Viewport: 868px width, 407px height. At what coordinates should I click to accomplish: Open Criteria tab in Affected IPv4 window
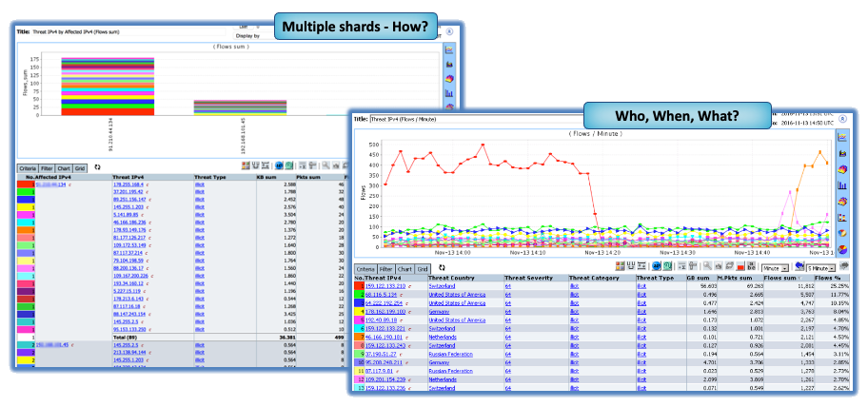point(28,168)
